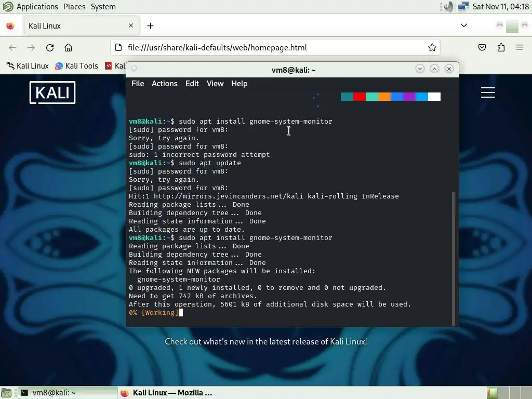The height and width of the screenshot is (399, 532).
Task: Open the Kali Tools bookmark
Action: click(77, 66)
